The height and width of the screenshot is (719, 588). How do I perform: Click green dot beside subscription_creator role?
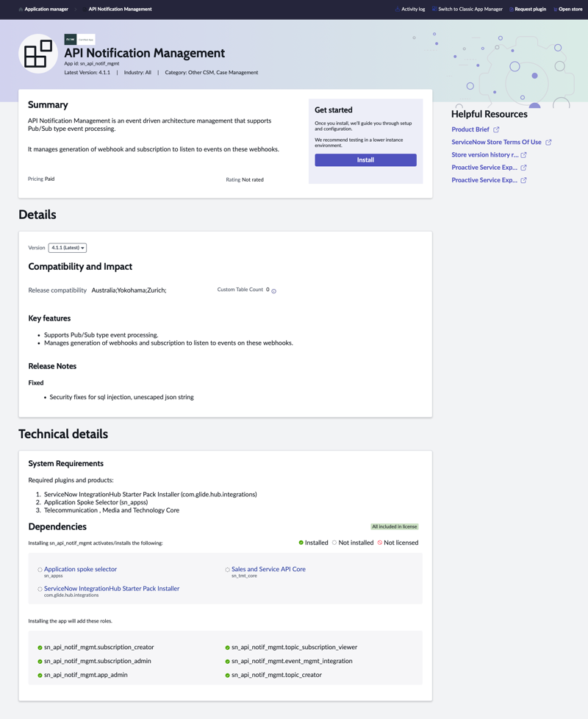click(x=40, y=648)
